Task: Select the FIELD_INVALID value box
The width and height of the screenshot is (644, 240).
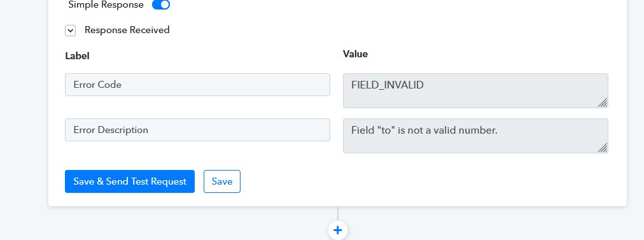Action: pos(475,91)
